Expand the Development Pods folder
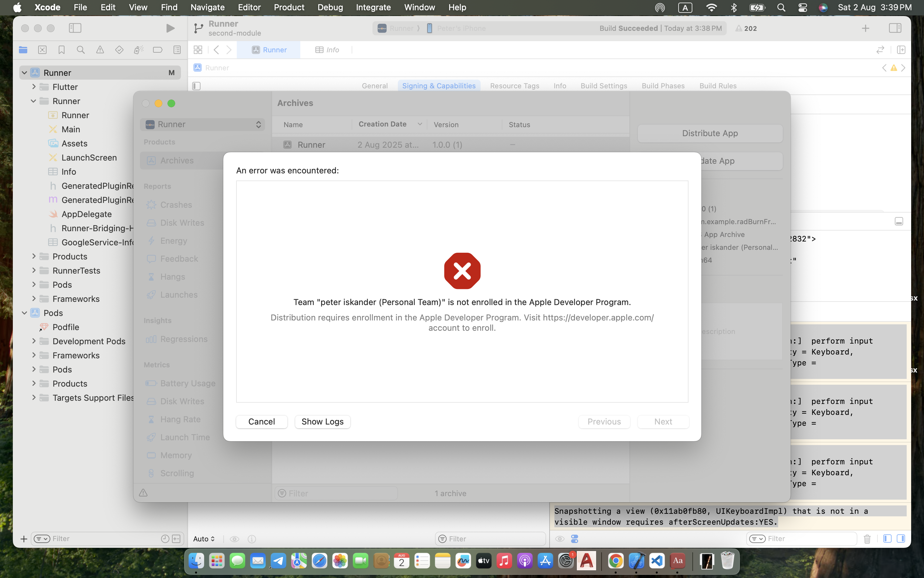Screen dimensions: 924x578 click(x=34, y=341)
